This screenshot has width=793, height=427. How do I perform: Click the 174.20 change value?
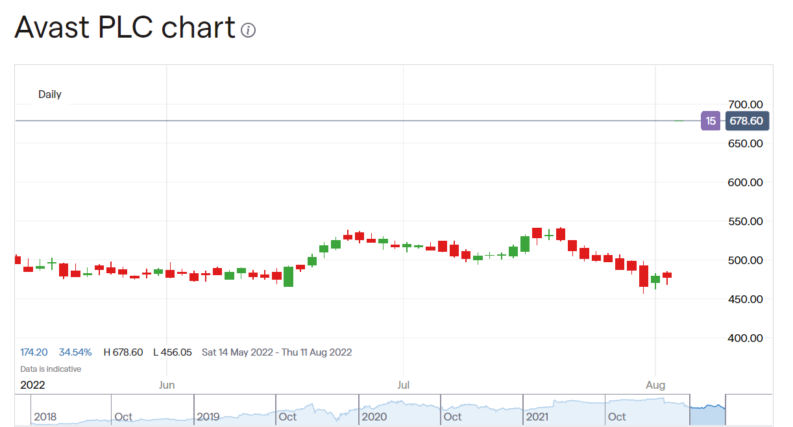[x=34, y=353]
